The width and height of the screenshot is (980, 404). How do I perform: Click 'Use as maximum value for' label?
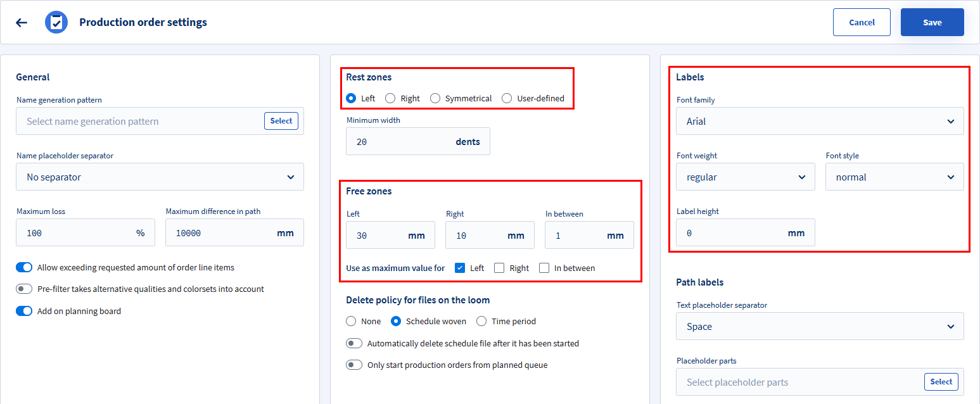[395, 268]
